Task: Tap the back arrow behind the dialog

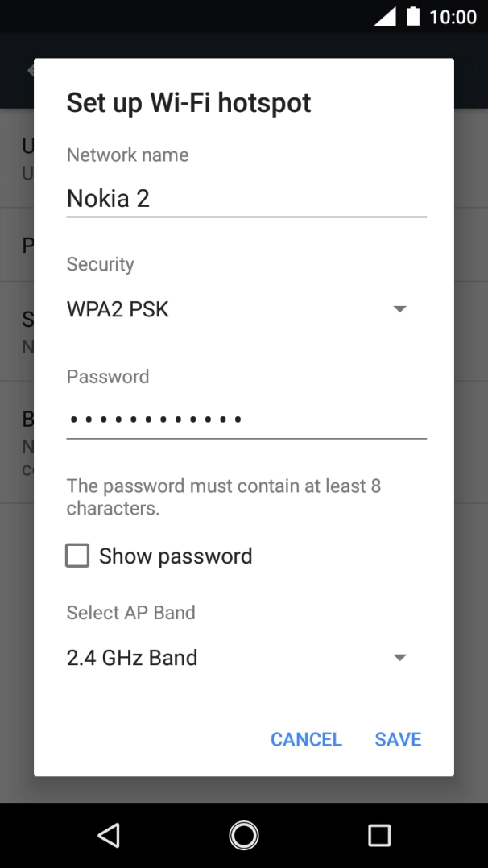Action: click(30, 70)
